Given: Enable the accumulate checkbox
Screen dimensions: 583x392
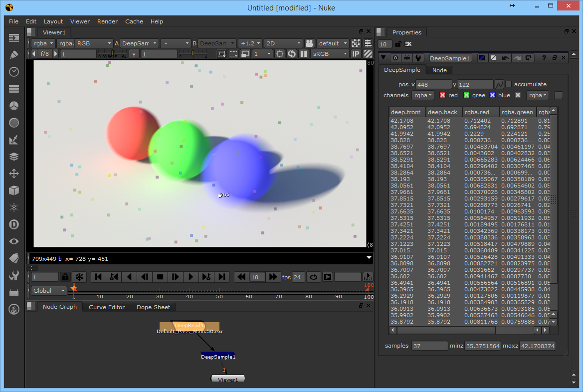Looking at the screenshot, I should (509, 84).
